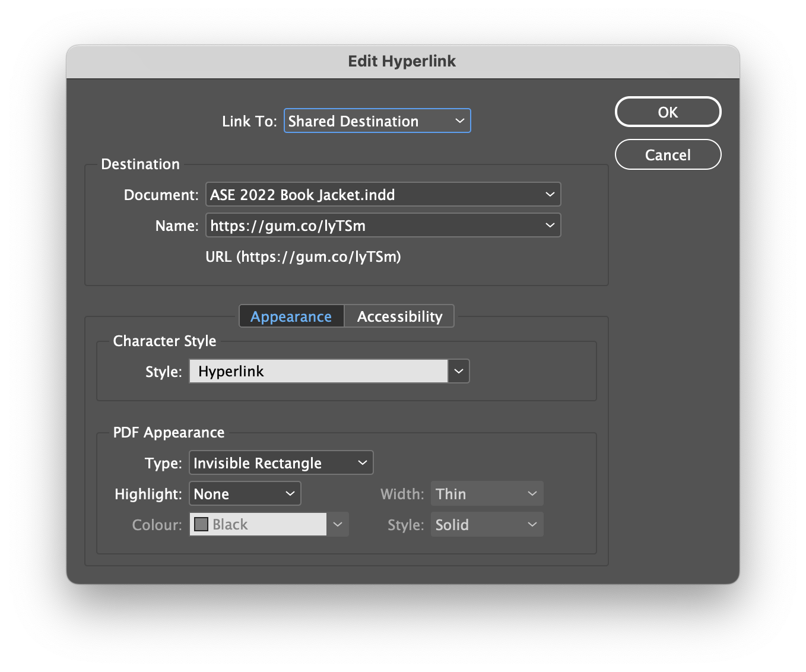Click the chevron on the Hyperlink style field
The width and height of the screenshot is (806, 672).
click(x=458, y=371)
